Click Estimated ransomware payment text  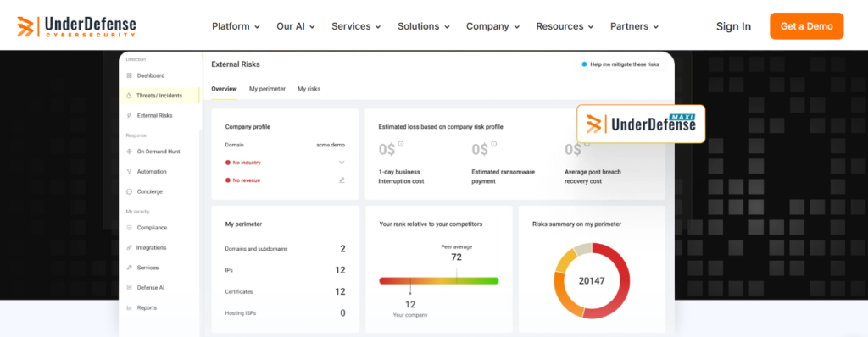coord(504,176)
